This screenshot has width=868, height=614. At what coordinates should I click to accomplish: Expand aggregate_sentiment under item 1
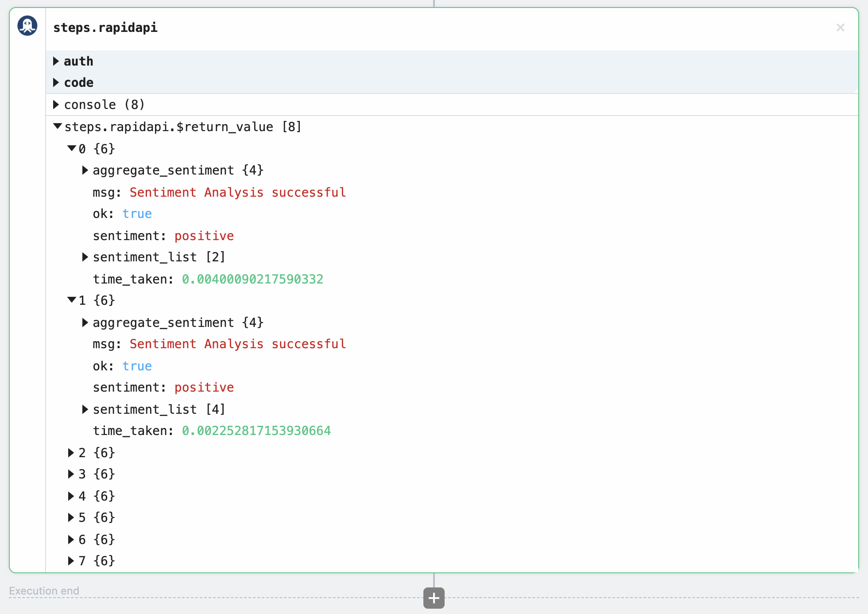(x=85, y=323)
